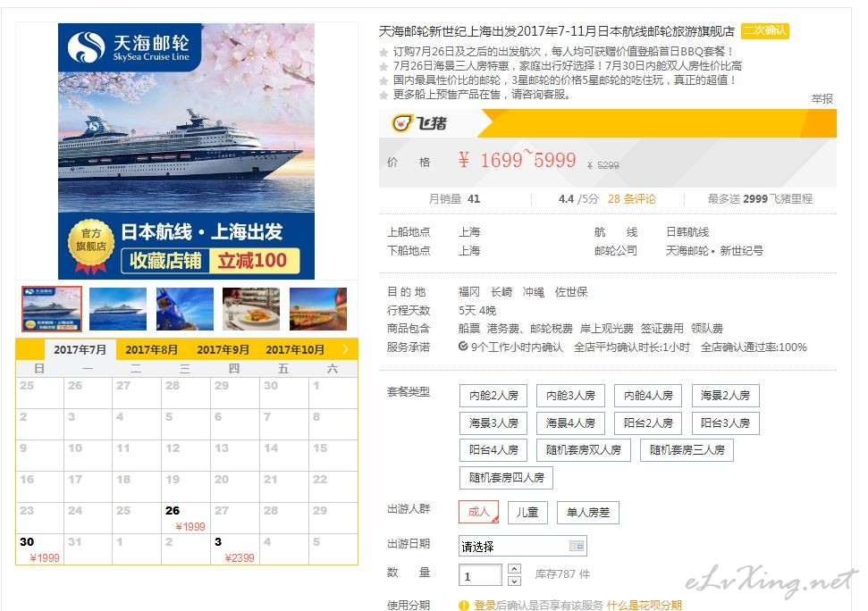
Task: Choose the 随机套房三人房 option
Action: coord(687,450)
